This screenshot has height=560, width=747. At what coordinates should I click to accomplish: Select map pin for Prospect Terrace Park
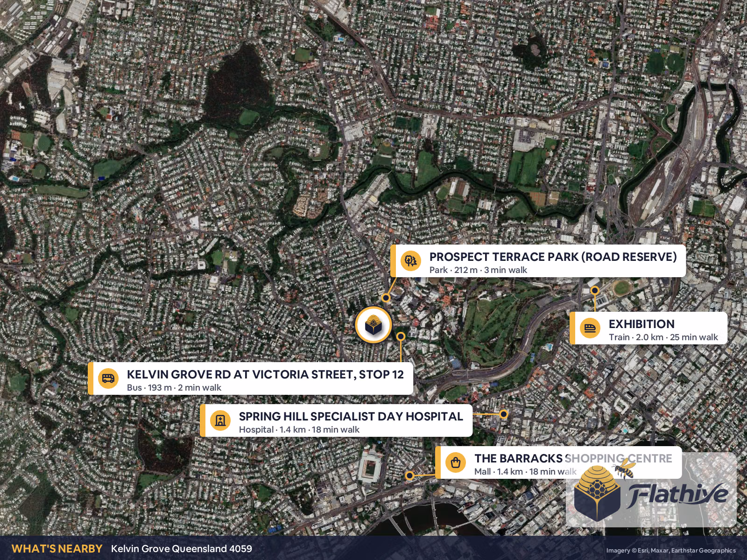point(386,297)
